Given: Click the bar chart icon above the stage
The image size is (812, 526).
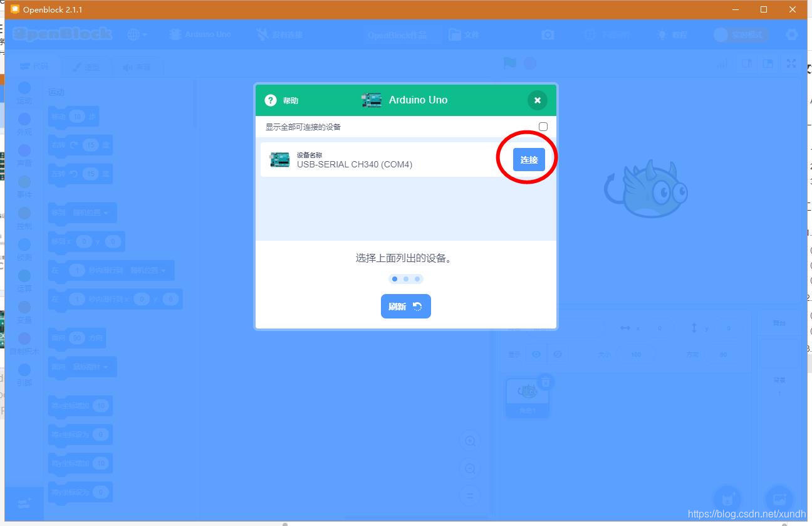Looking at the screenshot, I should [x=722, y=63].
